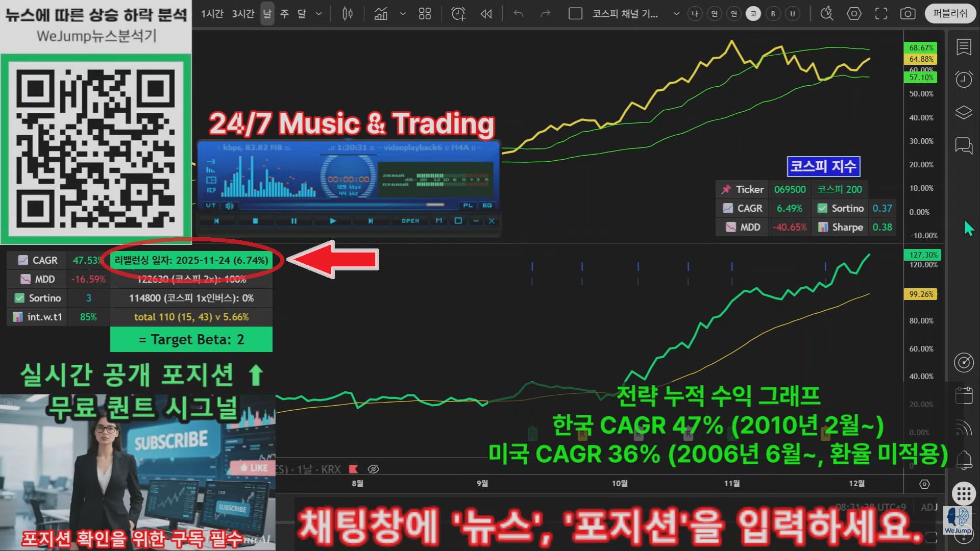Take a chart snapshot with camera
This screenshot has height=551, width=980.
[x=908, y=14]
